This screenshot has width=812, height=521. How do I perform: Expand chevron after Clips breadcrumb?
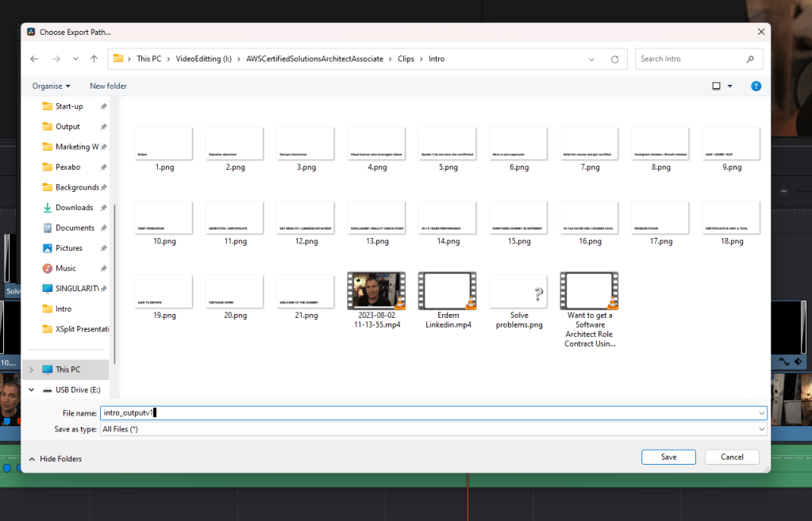421,59
